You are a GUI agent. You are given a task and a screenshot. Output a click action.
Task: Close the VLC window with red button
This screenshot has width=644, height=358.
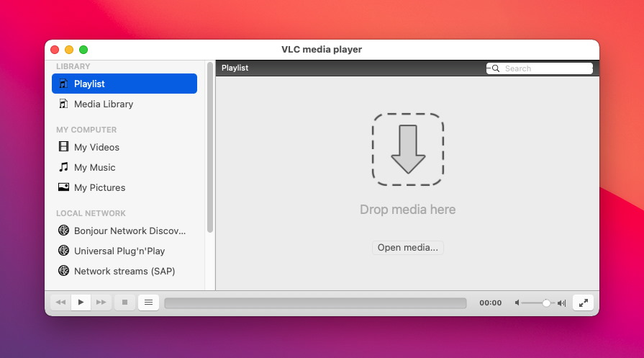click(55, 50)
